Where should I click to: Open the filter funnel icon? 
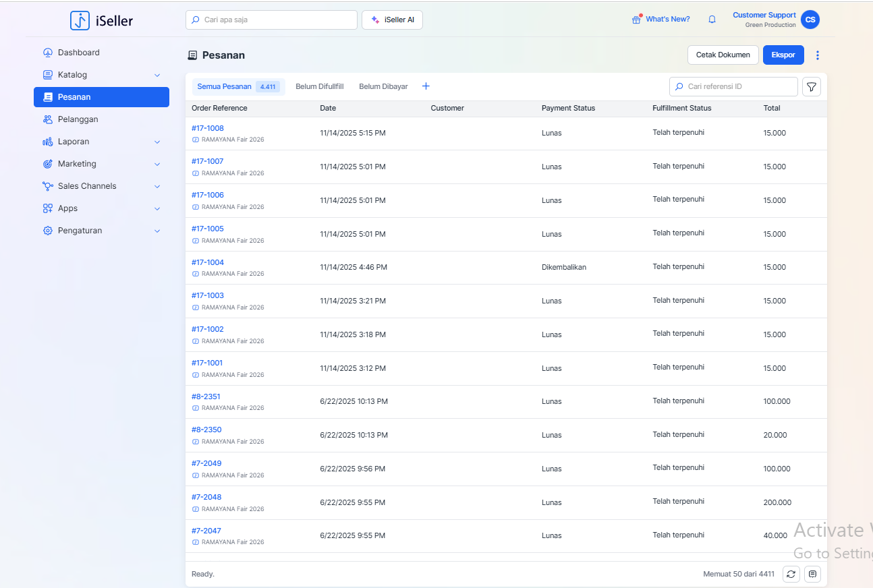click(812, 87)
